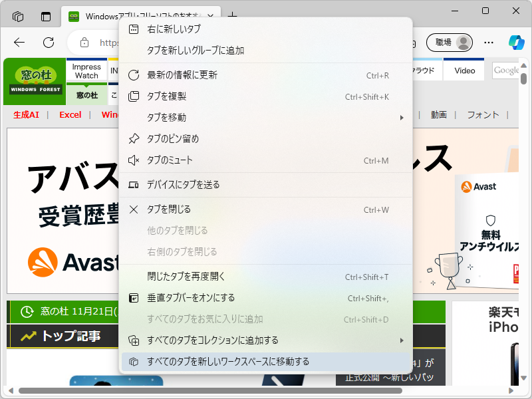
Task: Expand the タブを移動 submenu
Action: pyautogui.click(x=265, y=118)
